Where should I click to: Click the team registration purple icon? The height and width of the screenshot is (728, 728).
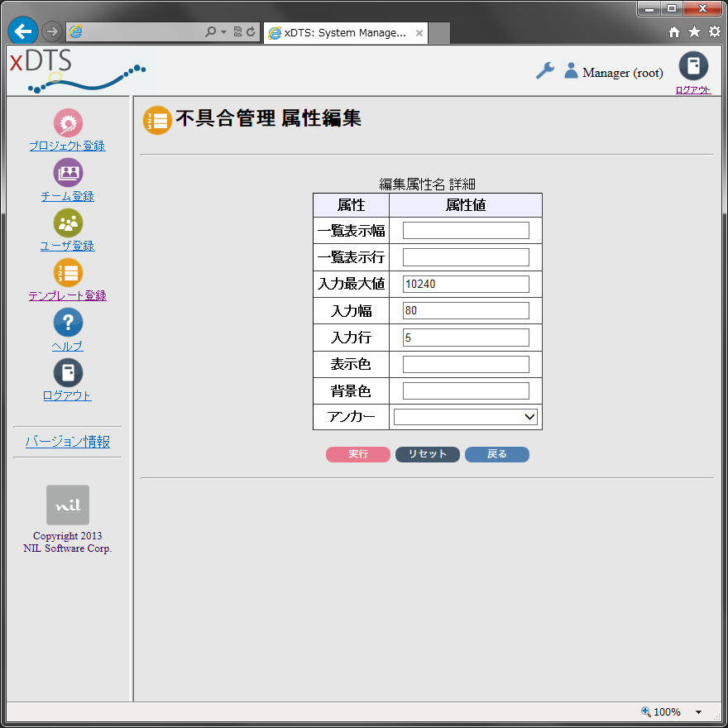68,173
